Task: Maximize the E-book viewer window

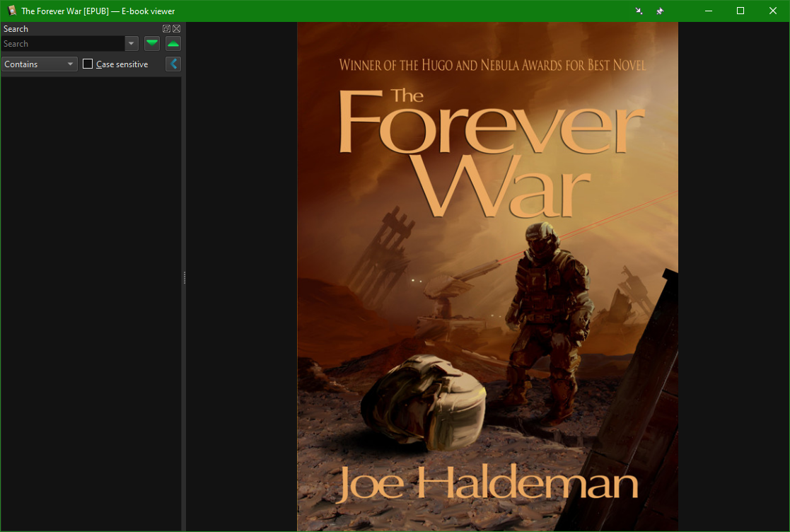Action: [x=740, y=11]
